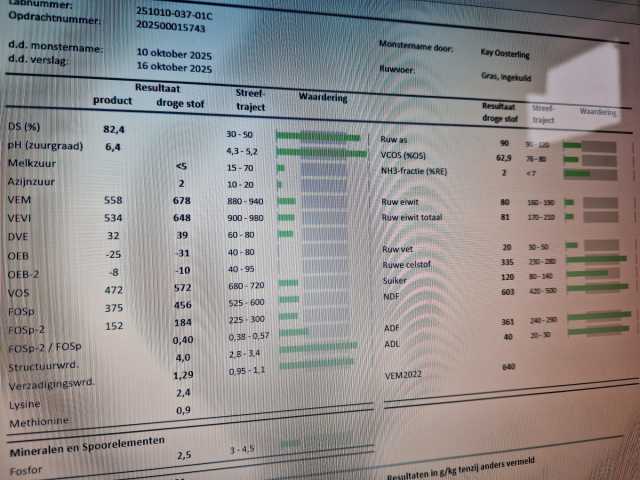Click the DS target range 30 - 50
This screenshot has width=640, height=480.
click(239, 134)
